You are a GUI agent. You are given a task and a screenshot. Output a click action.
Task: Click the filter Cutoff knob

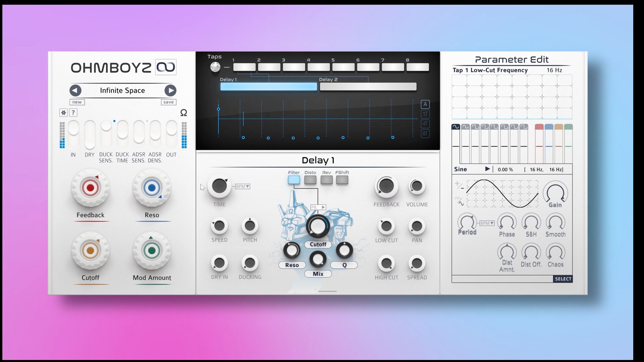(x=318, y=226)
